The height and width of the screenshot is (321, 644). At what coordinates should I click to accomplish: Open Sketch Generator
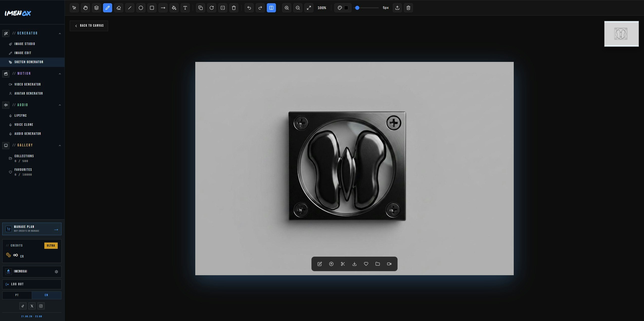click(32, 62)
